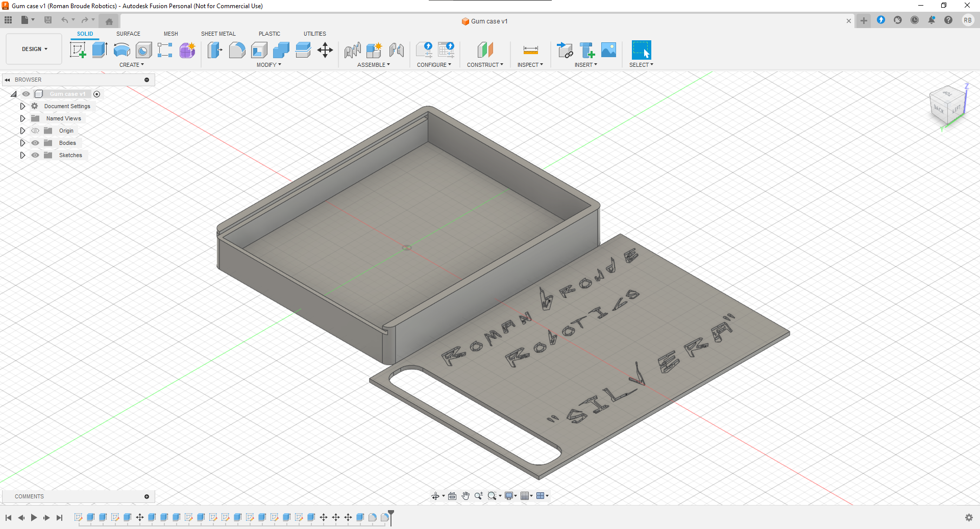This screenshot has height=529, width=980.
Task: Switch to the SURFACE tab
Action: (128, 34)
